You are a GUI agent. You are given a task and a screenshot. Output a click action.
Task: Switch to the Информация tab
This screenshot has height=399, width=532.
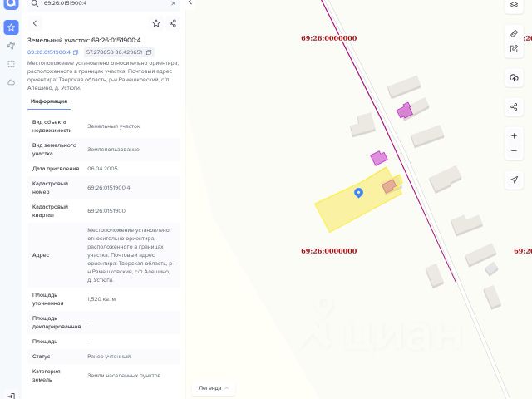click(49, 101)
